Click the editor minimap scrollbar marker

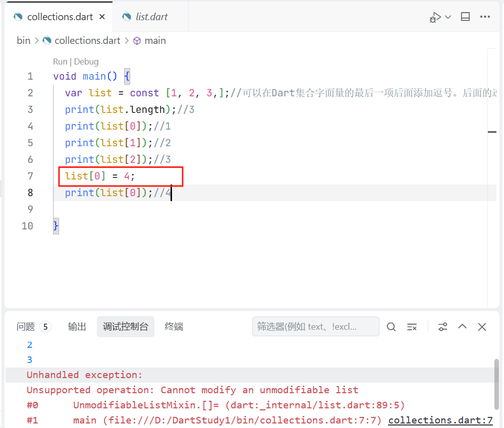[x=492, y=132]
